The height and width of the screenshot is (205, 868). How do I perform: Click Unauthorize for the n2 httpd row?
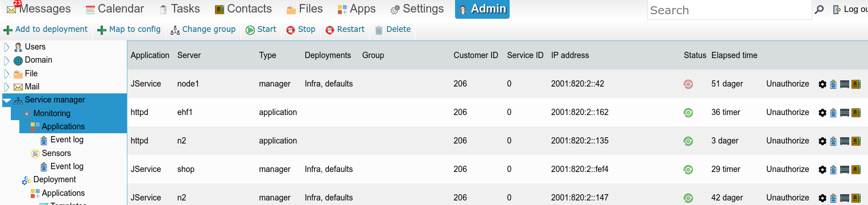(x=787, y=141)
